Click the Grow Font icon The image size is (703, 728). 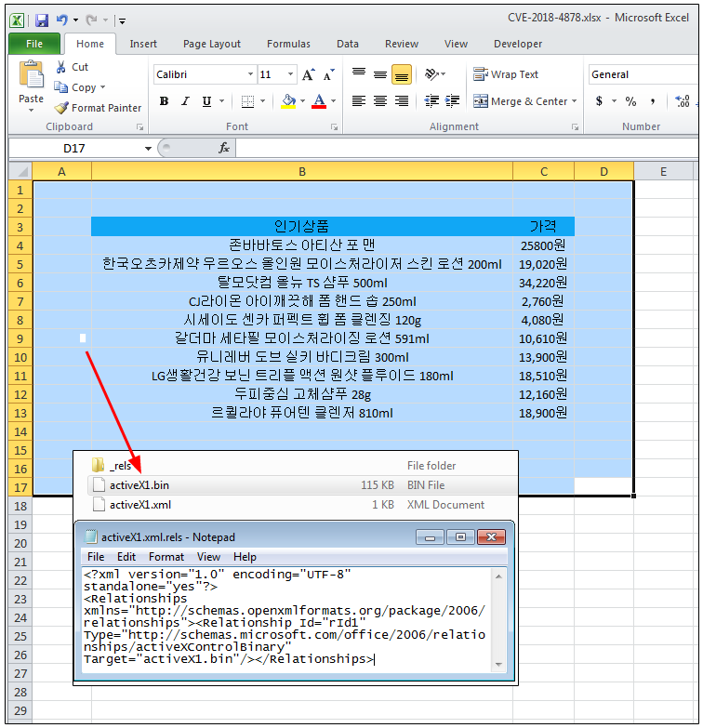309,74
